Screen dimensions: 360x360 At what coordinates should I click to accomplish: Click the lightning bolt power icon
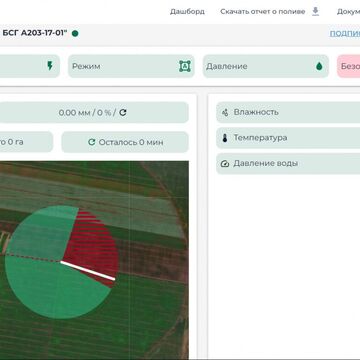tap(50, 66)
